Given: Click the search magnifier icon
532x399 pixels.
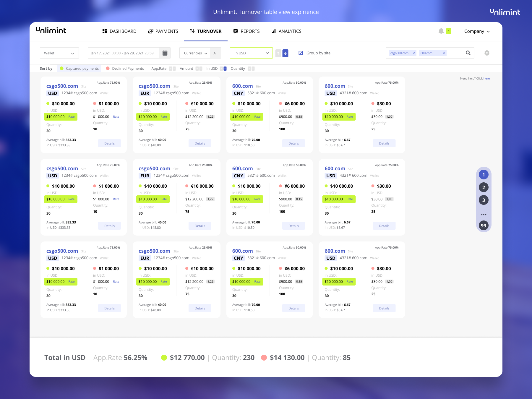Looking at the screenshot, I should pos(468,53).
